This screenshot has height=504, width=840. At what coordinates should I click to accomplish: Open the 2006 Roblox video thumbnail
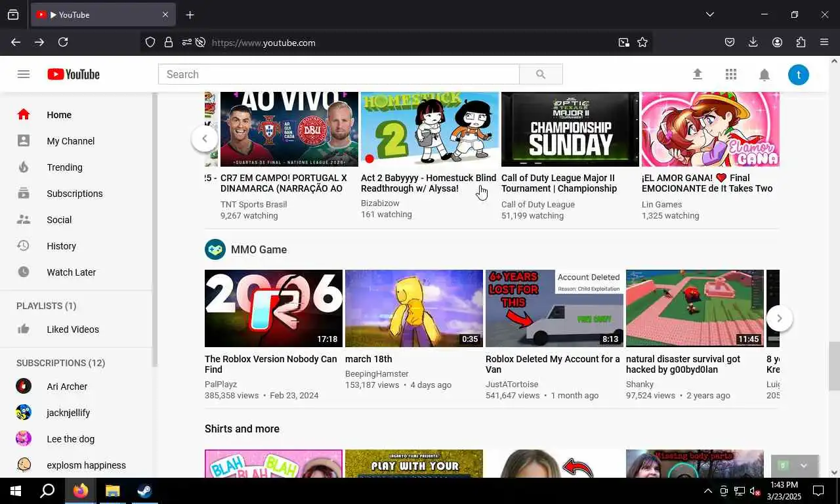coord(274,308)
